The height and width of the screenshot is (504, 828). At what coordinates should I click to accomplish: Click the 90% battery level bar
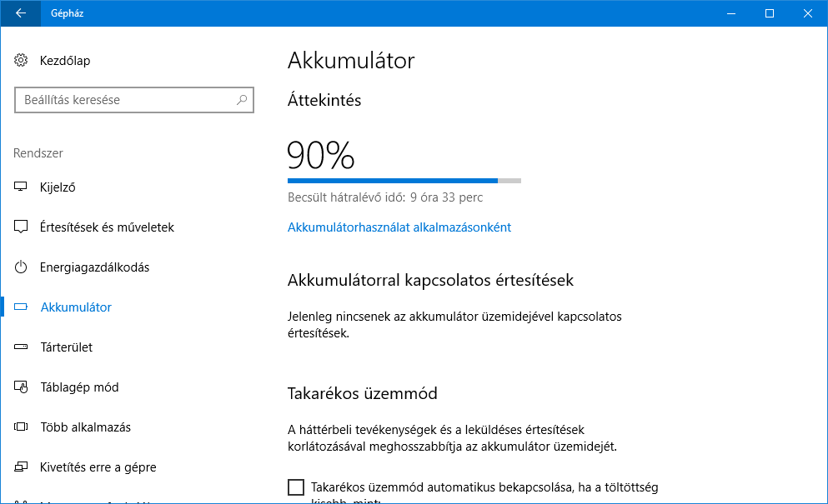pos(404,181)
